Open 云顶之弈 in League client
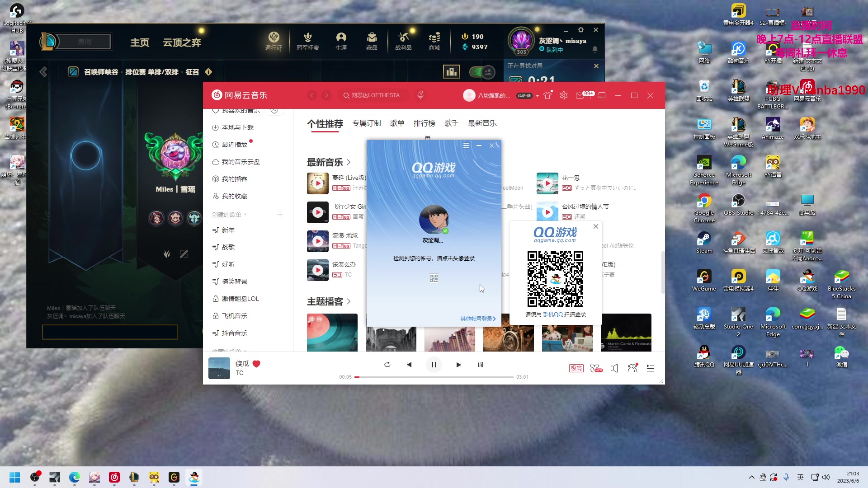868x488 pixels. (182, 42)
